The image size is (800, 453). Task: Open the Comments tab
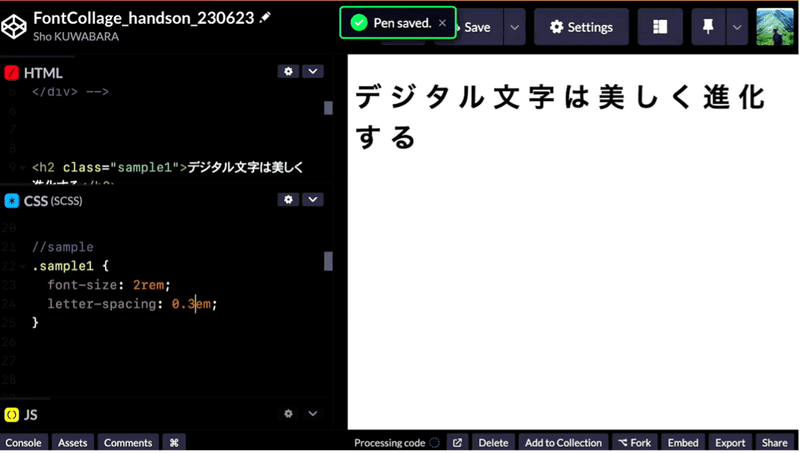[128, 442]
